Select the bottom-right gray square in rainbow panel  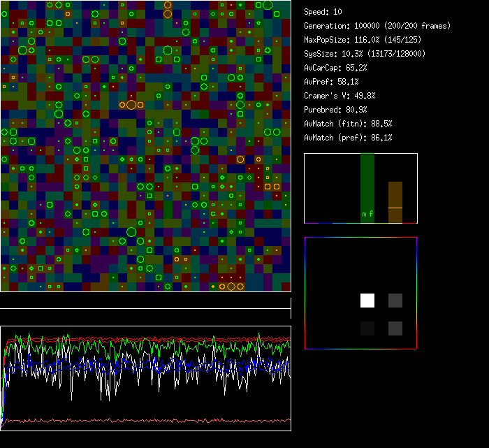coord(395,328)
